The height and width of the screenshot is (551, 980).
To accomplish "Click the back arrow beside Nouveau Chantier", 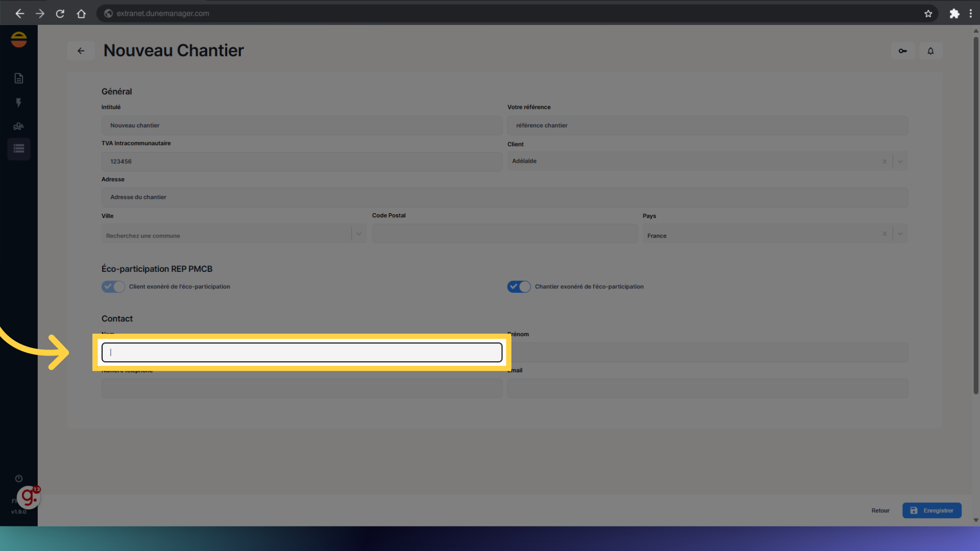I will (x=81, y=51).
